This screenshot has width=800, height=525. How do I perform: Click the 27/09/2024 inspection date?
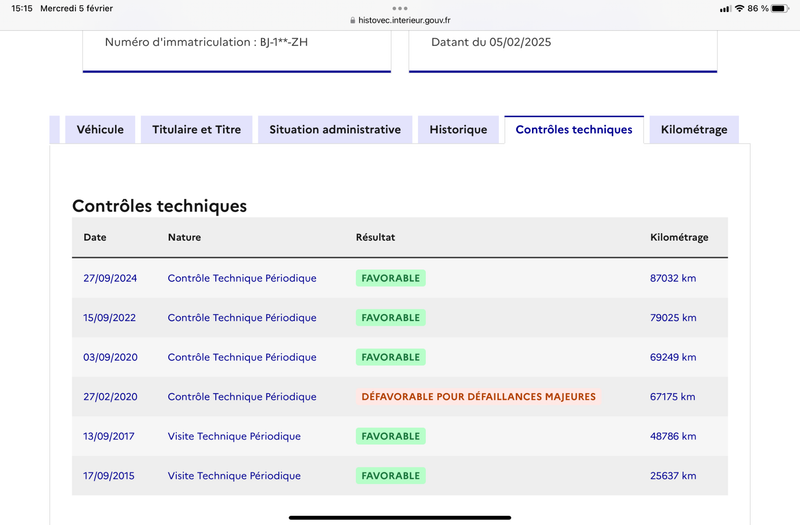(x=110, y=278)
